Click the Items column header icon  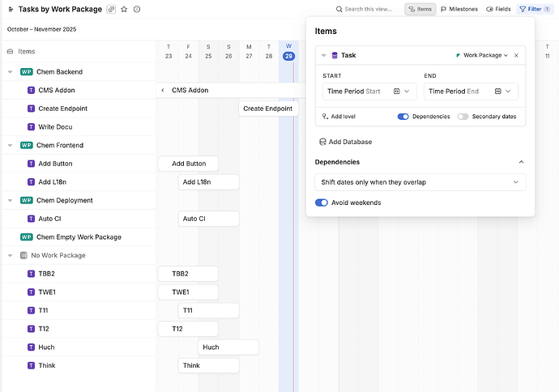click(10, 52)
